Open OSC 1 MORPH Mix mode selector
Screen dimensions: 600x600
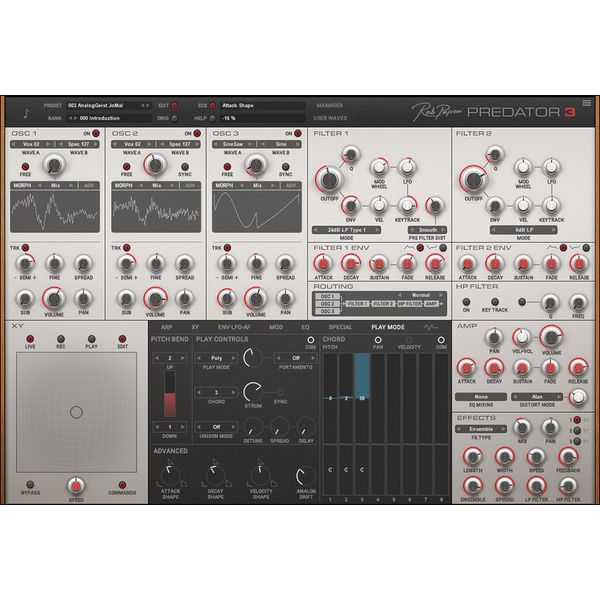point(56,186)
